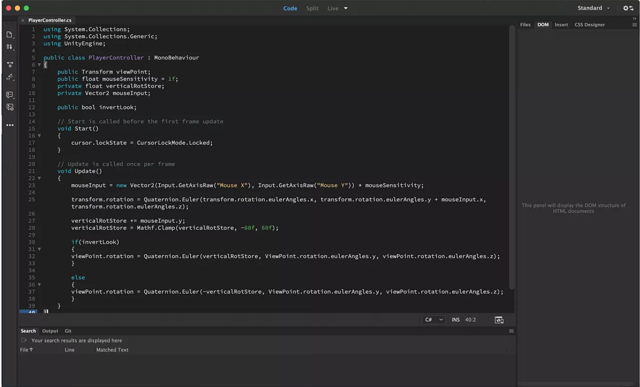
Task: Open the Files panel tab
Action: coord(525,25)
